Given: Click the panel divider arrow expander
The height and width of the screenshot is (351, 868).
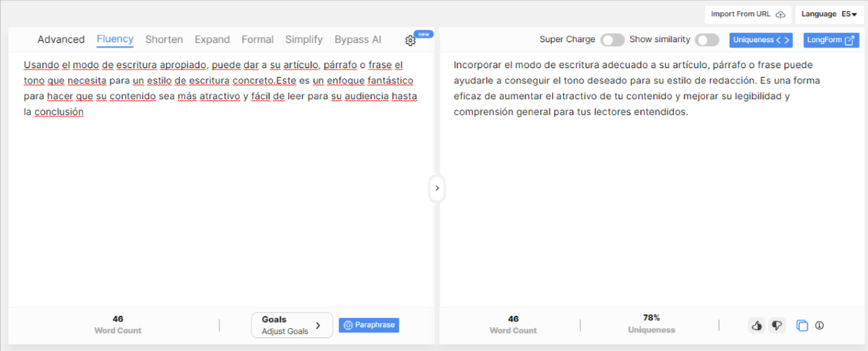Looking at the screenshot, I should coord(436,188).
